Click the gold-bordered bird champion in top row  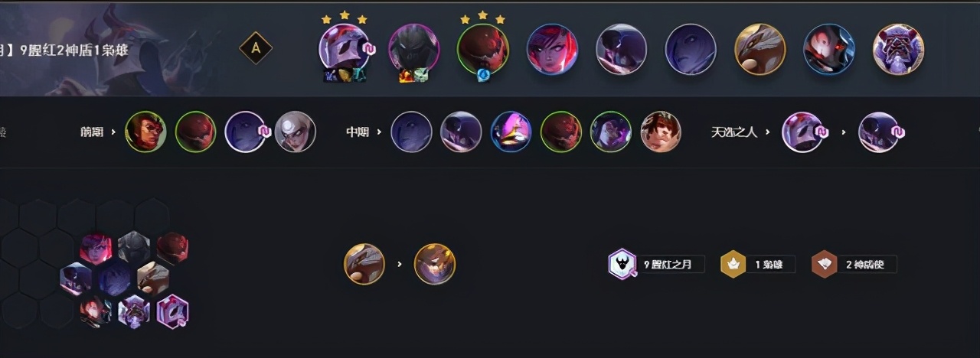coord(759,49)
